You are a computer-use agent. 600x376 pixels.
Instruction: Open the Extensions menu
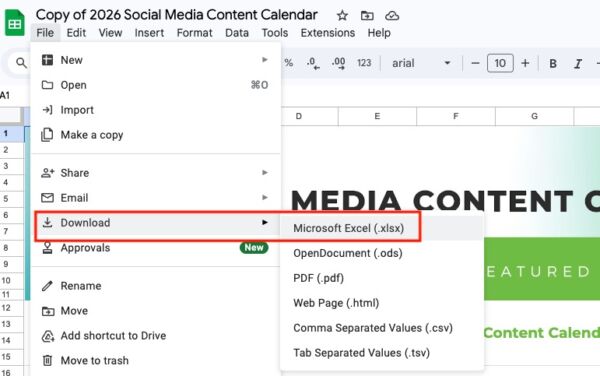pos(328,33)
